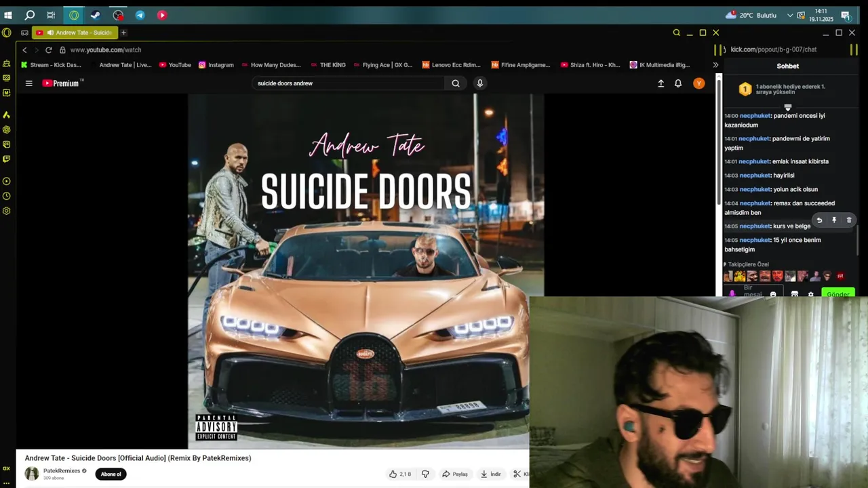Click the Kick chat message input field

tap(753, 292)
